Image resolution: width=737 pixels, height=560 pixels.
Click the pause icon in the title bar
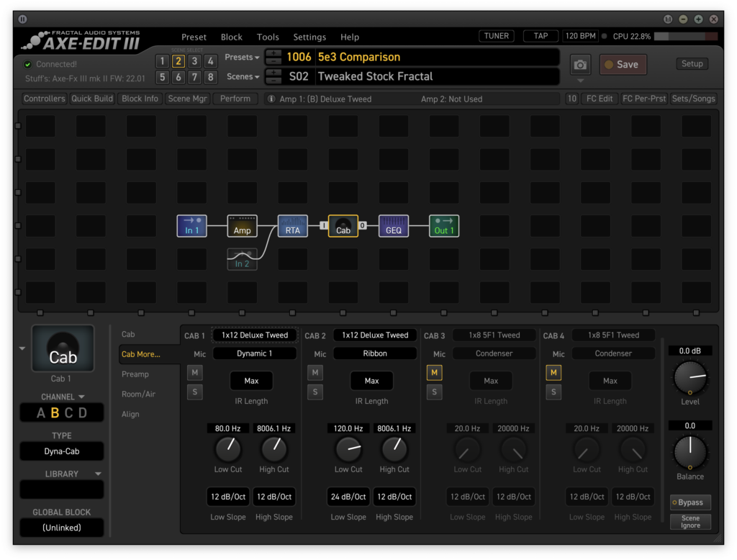pyautogui.click(x=22, y=19)
